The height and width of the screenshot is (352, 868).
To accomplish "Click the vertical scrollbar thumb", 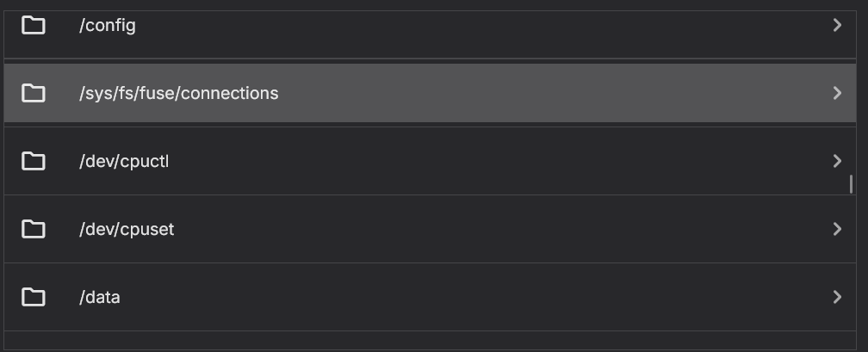I will pos(851,184).
